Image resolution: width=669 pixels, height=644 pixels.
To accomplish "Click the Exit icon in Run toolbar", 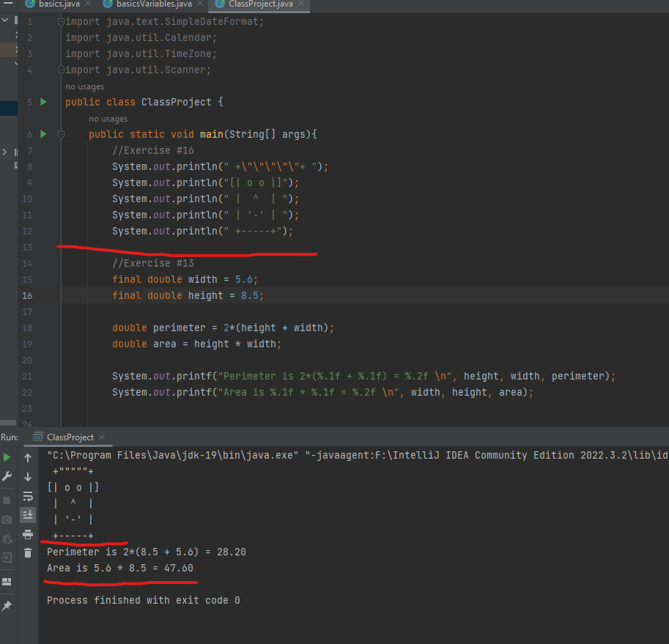I will tap(7, 558).
